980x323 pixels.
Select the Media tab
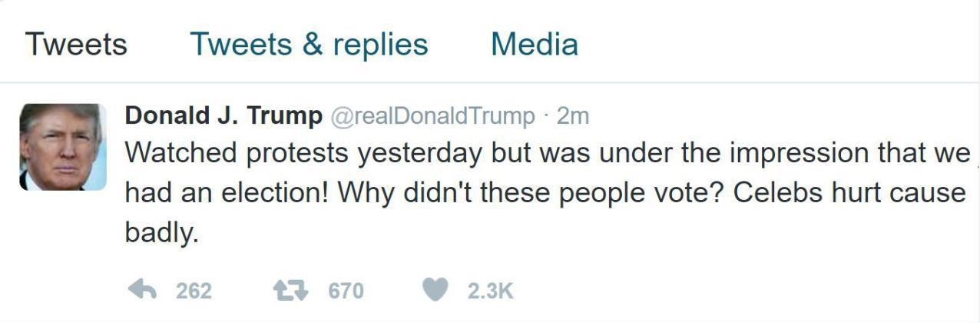[x=534, y=44]
